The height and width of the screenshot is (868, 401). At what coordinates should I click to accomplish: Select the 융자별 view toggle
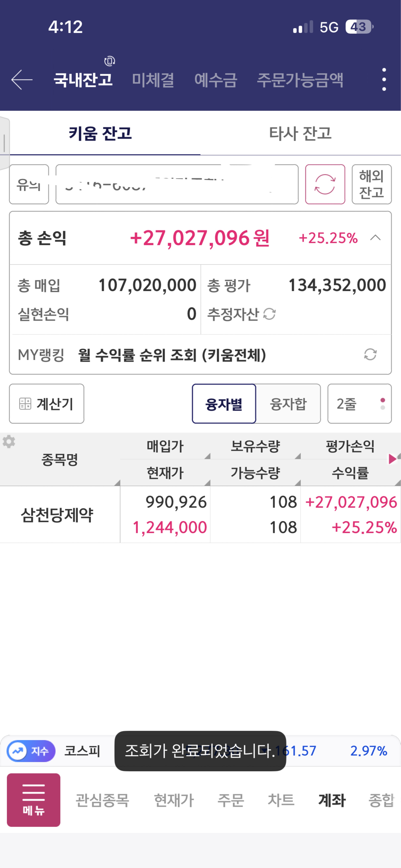pos(224,404)
